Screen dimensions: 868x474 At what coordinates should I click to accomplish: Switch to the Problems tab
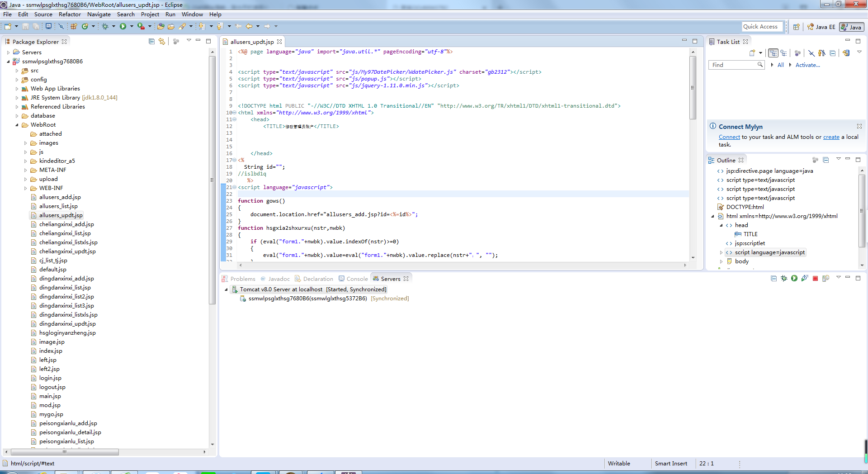point(238,279)
